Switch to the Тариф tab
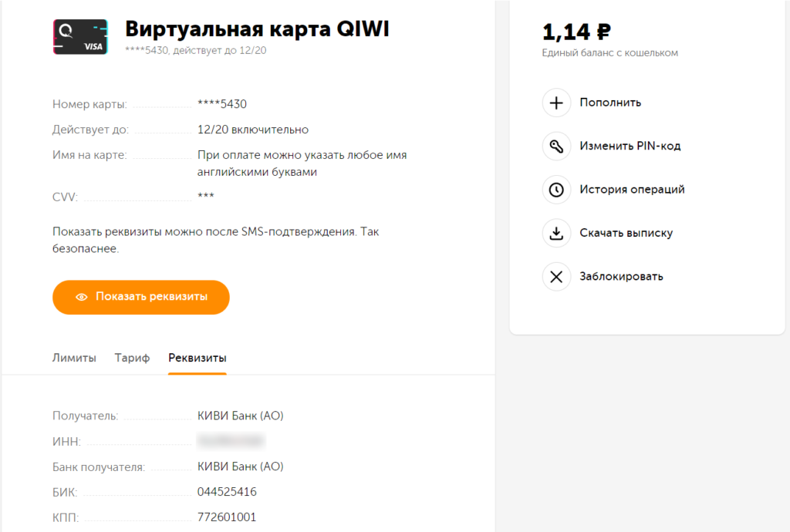Image resolution: width=790 pixels, height=532 pixels. click(132, 358)
